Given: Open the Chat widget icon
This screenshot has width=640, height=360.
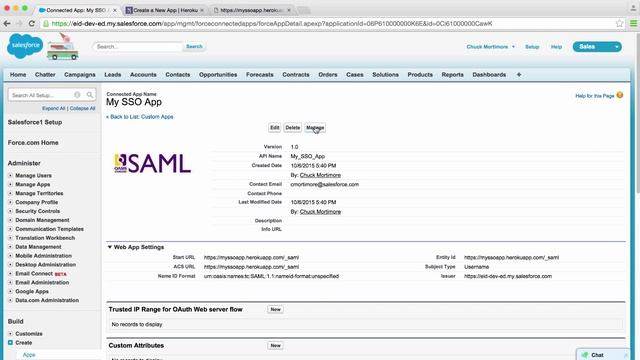Looking at the screenshot, I should click(585, 355).
